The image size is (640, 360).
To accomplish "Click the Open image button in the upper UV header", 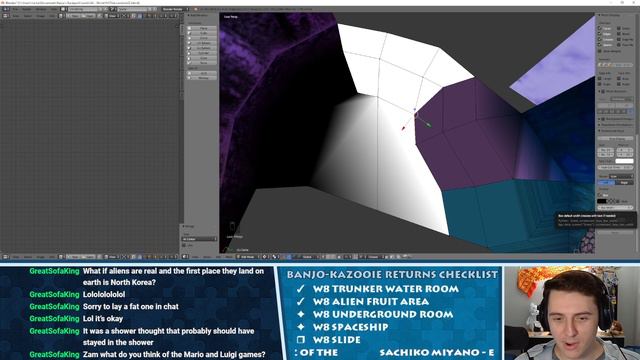I will tap(89, 16).
